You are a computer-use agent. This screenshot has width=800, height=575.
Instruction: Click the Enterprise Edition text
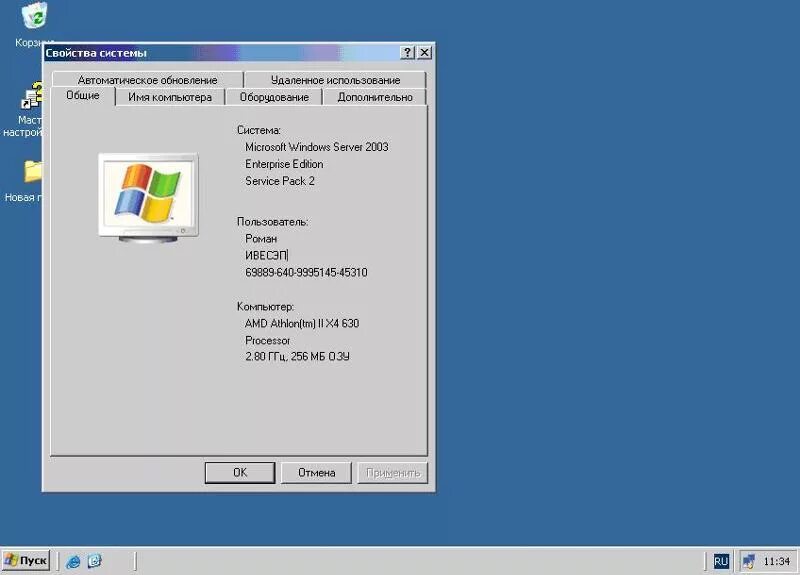click(284, 164)
